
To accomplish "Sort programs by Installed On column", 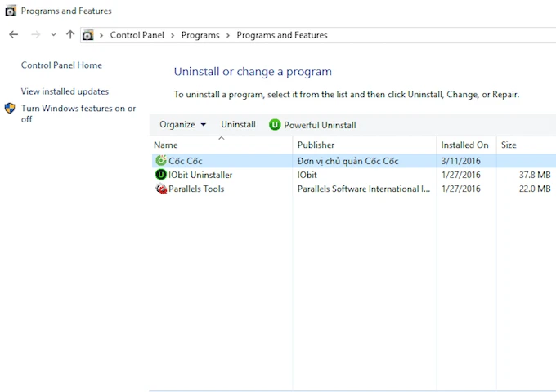I will coord(464,145).
